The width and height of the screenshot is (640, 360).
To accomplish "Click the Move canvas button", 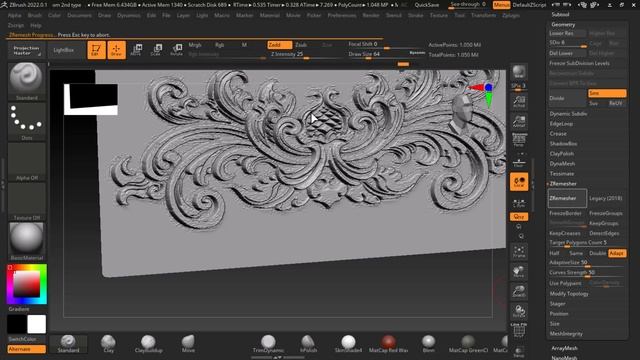I will pyautogui.click(x=519, y=272).
